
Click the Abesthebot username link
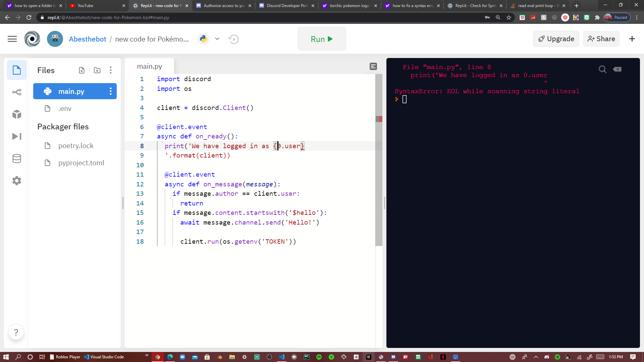pos(88,39)
